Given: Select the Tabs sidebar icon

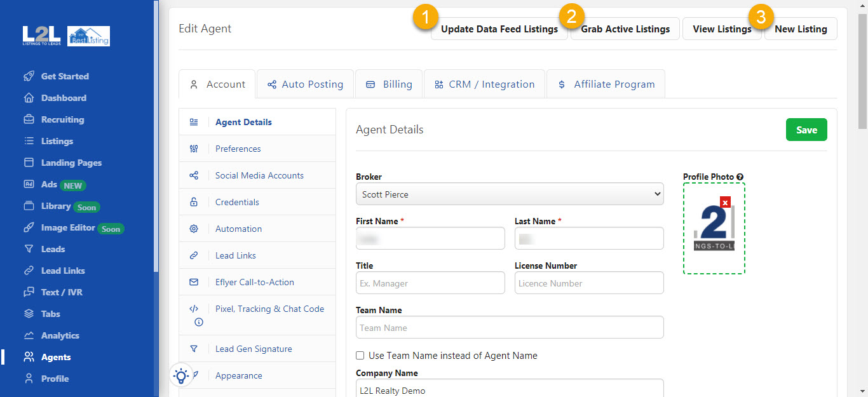Looking at the screenshot, I should pos(29,314).
